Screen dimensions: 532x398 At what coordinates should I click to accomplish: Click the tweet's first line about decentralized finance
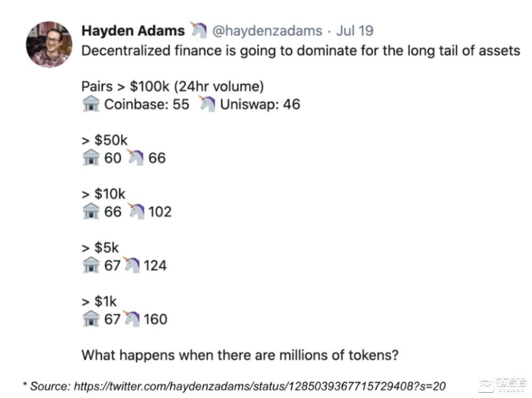click(300, 51)
